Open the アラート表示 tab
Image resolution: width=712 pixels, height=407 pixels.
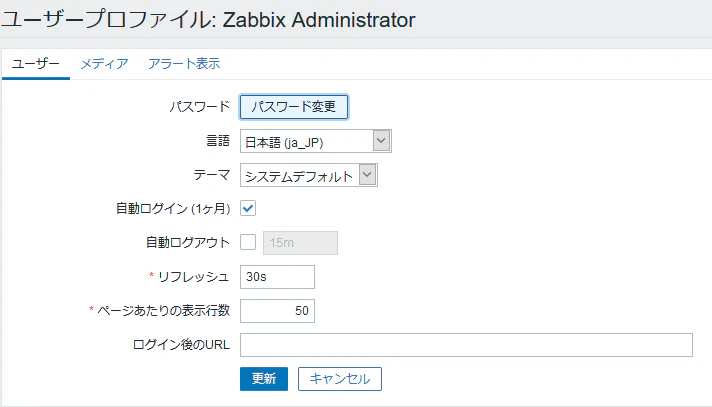184,64
